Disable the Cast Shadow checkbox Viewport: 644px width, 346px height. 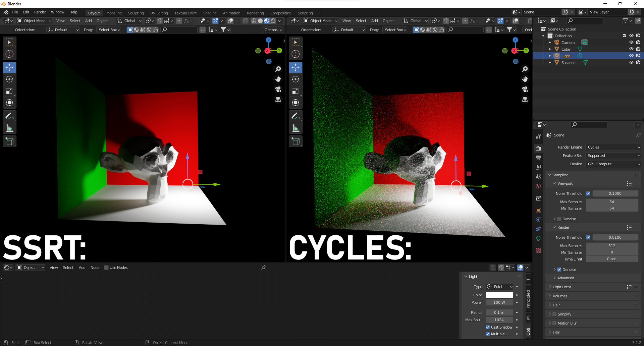[488, 327]
